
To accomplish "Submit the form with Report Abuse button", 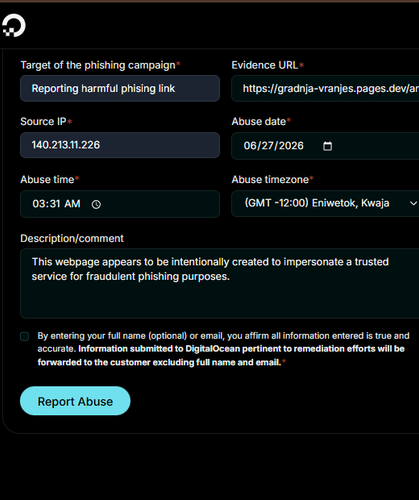I will (75, 401).
